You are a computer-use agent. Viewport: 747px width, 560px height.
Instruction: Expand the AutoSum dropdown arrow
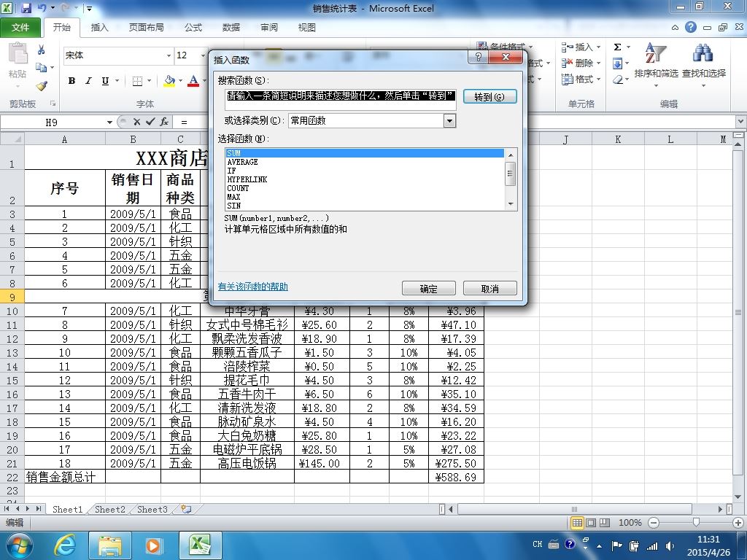628,47
